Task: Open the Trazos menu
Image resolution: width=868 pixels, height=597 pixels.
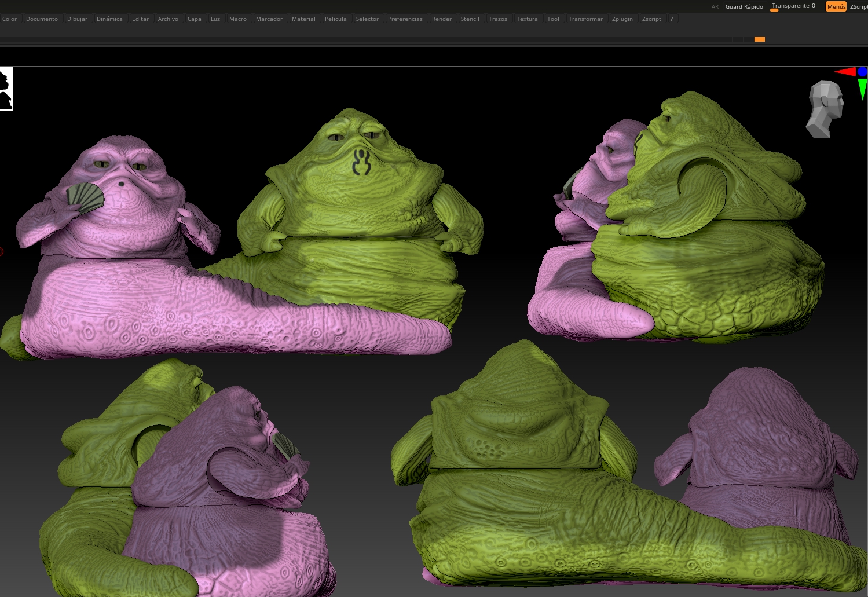Action: pos(498,19)
